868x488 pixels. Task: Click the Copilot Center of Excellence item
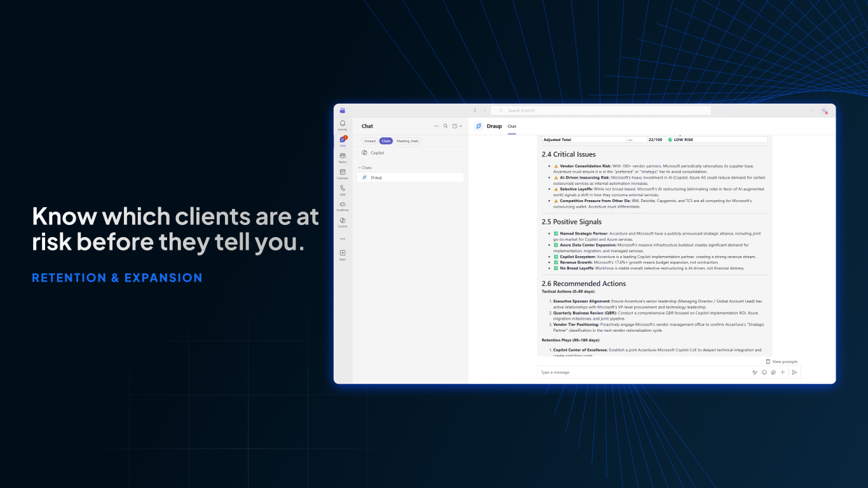pyautogui.click(x=580, y=350)
